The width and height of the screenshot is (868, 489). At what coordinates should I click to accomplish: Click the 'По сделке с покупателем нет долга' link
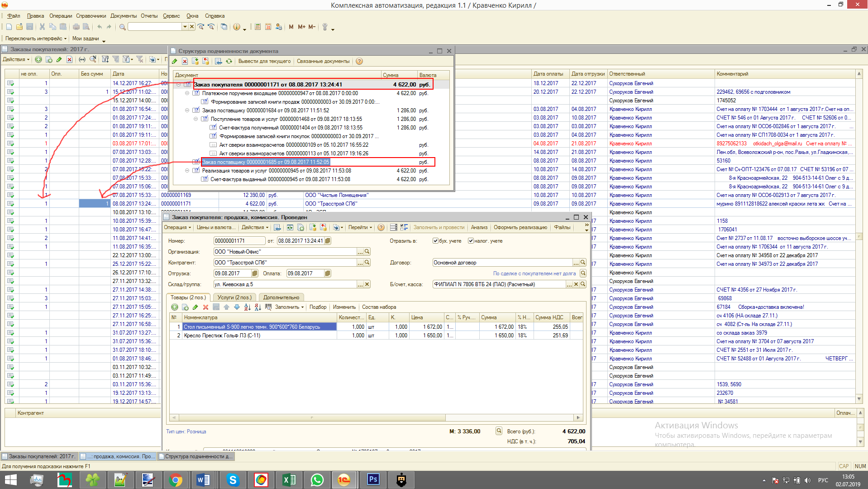coord(534,273)
